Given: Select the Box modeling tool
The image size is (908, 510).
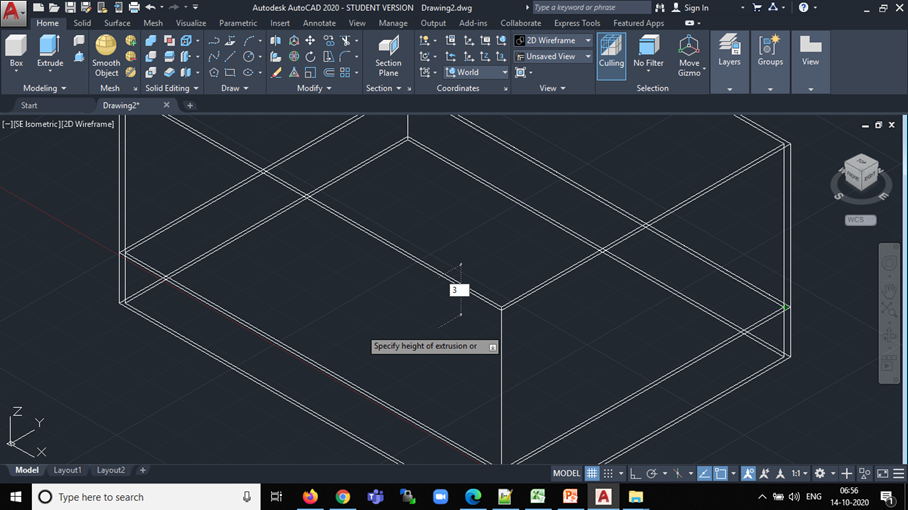Looking at the screenshot, I should tap(16, 51).
